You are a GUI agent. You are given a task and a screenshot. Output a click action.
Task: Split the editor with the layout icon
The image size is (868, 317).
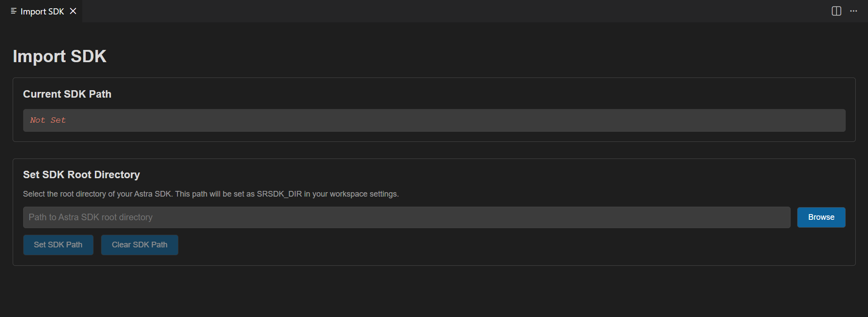(836, 11)
